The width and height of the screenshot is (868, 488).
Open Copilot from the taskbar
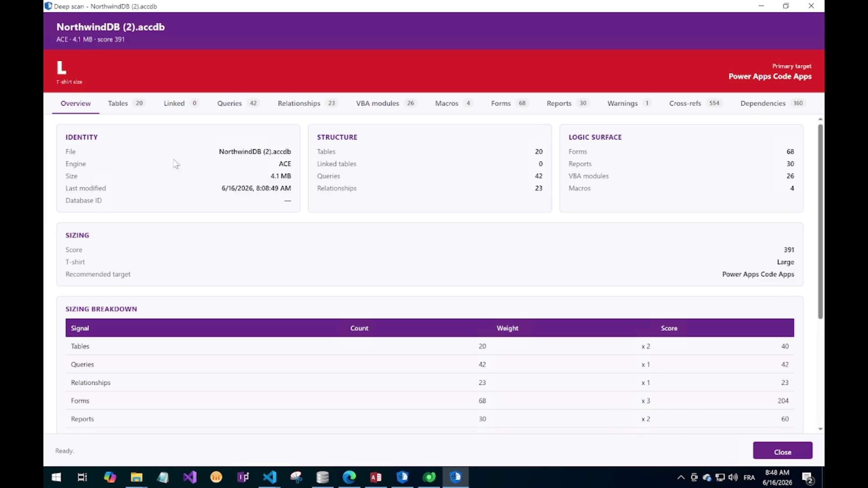point(110,477)
